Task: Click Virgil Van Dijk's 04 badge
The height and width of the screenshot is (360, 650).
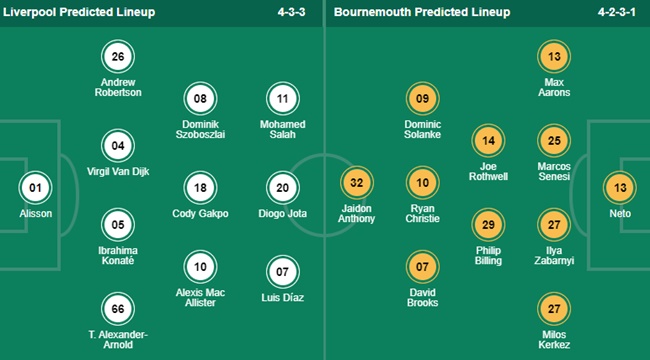Action: (x=118, y=146)
